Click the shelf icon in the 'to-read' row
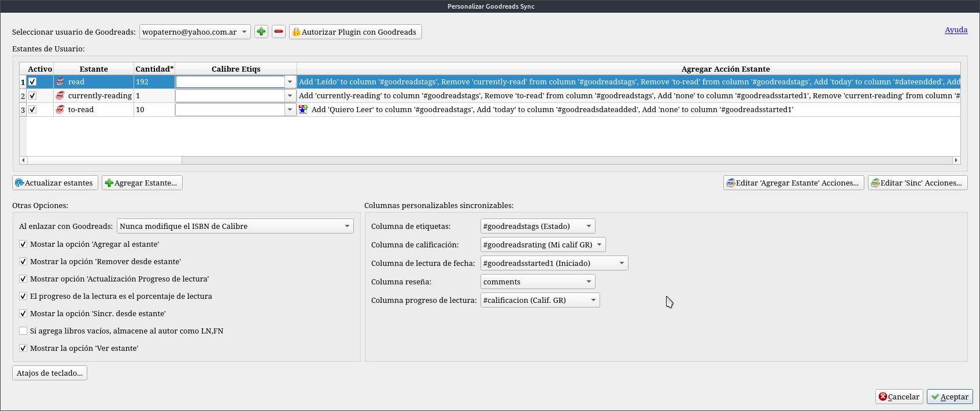Screen dimensions: 980x411 click(60, 109)
